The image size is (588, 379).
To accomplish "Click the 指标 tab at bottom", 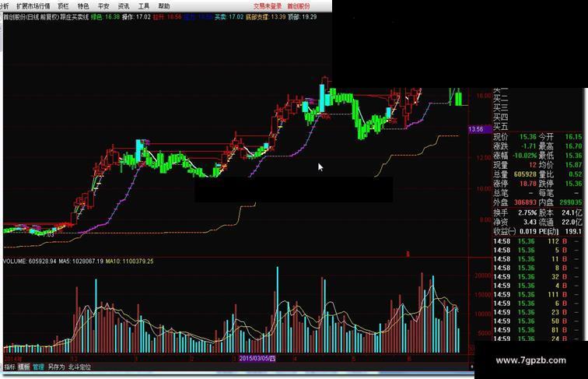I will [10, 367].
